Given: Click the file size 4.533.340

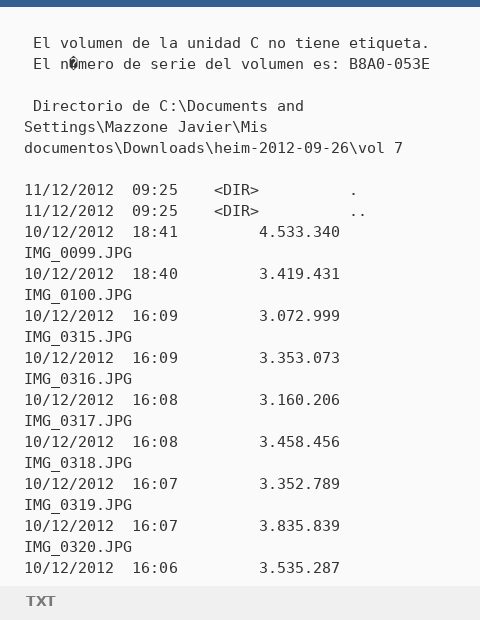Looking at the screenshot, I should point(299,232).
